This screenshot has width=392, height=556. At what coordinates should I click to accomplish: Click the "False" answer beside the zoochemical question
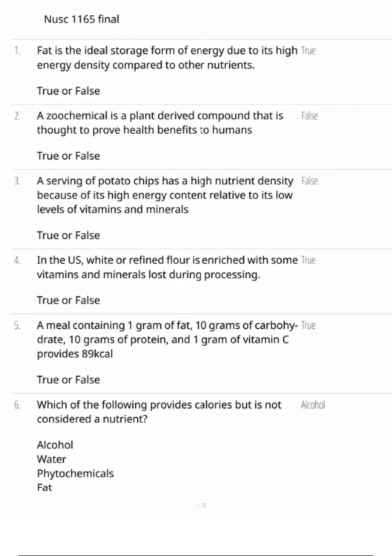pyautogui.click(x=309, y=116)
